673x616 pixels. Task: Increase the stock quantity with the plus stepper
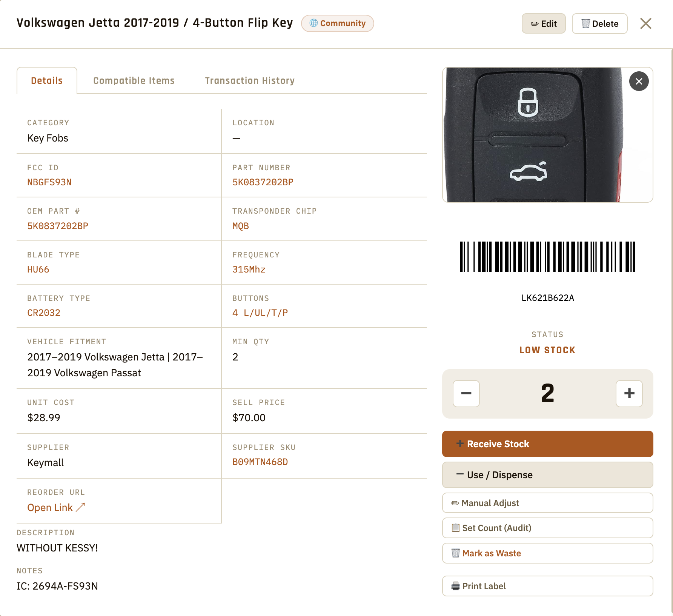pyautogui.click(x=629, y=394)
